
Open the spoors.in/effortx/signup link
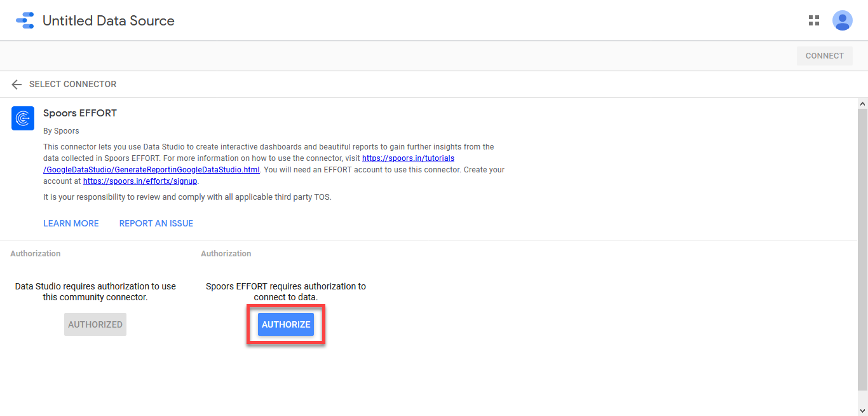click(x=140, y=181)
